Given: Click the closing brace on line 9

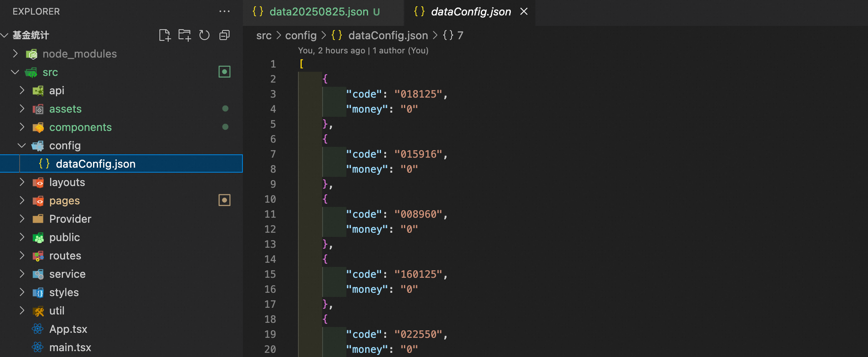Looking at the screenshot, I should click(x=325, y=184).
